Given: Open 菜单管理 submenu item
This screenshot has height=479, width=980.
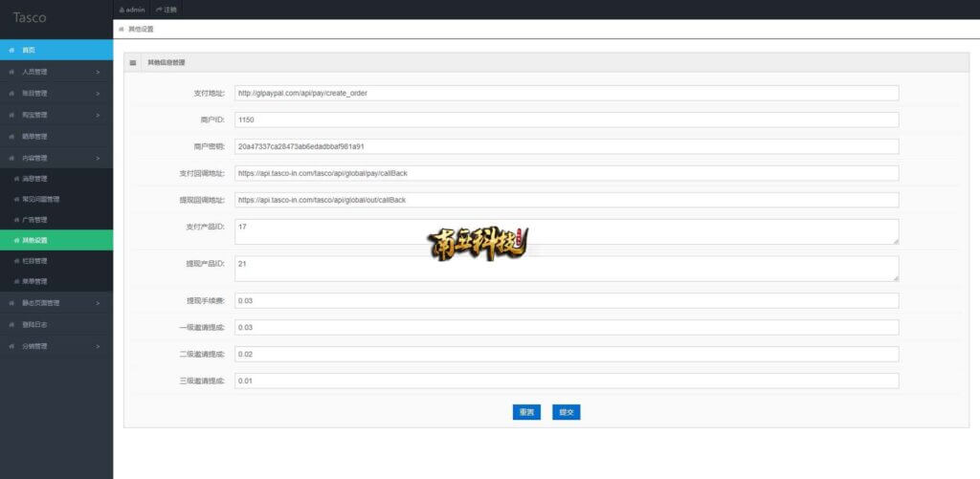Looking at the screenshot, I should [56, 282].
